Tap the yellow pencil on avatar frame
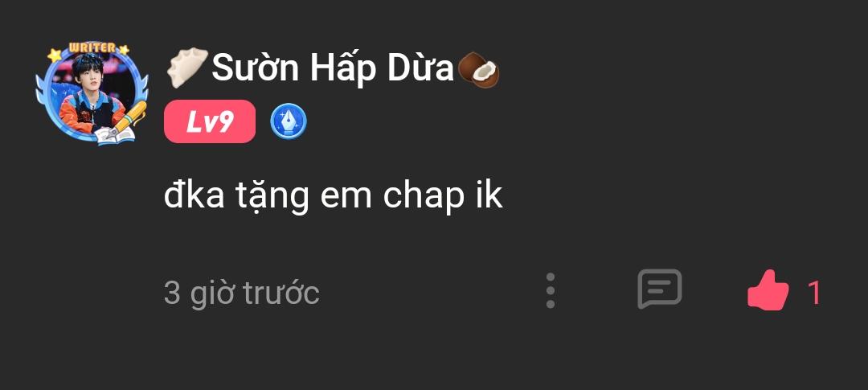This screenshot has width=868, height=390. click(x=129, y=117)
